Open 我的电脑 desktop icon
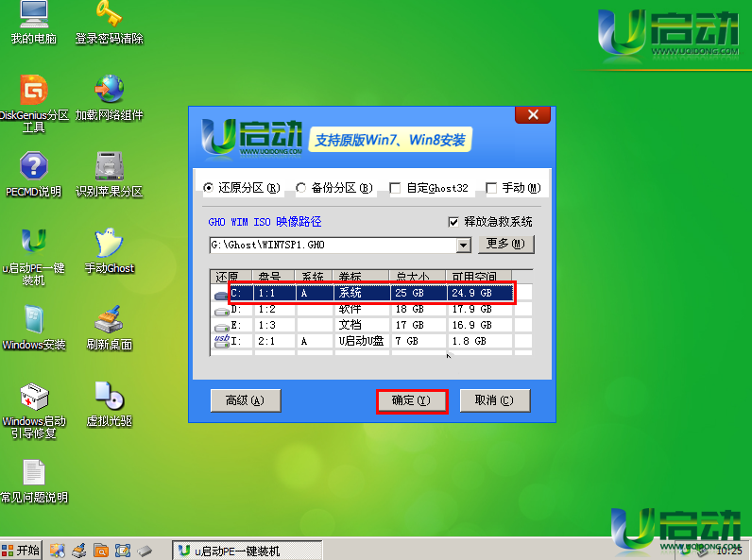This screenshot has width=752, height=560. click(34, 16)
